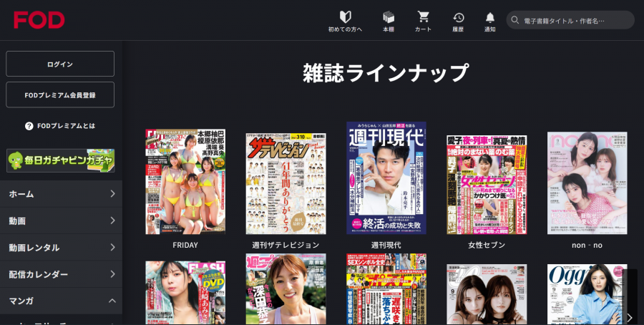Viewport: 644px width, 325px height.
Task: Click the 女性セブン title text
Action: tap(487, 245)
